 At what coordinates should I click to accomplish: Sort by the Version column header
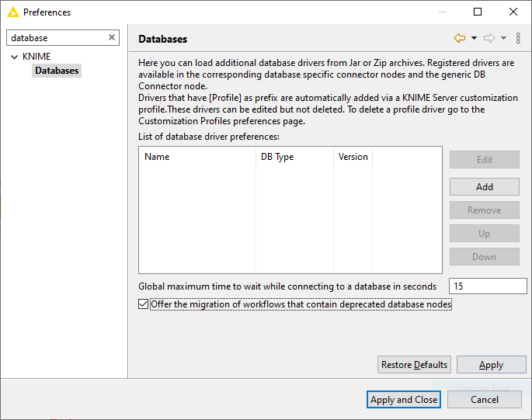[353, 157]
